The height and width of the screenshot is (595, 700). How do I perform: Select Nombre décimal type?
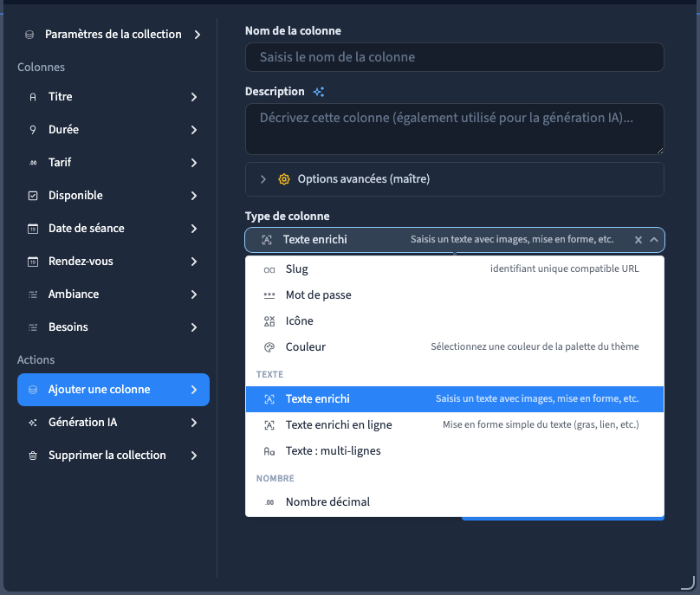pyautogui.click(x=455, y=502)
